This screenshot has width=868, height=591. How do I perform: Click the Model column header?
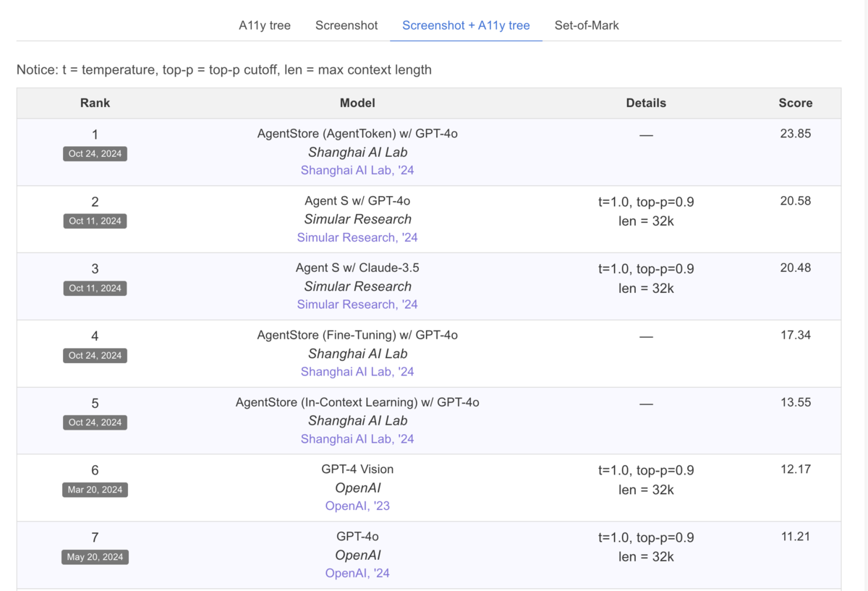357,103
